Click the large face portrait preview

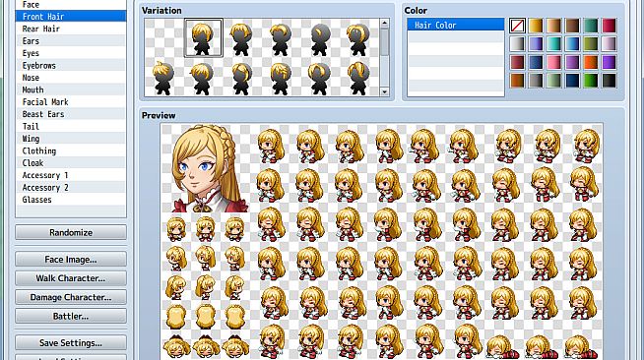(x=207, y=168)
